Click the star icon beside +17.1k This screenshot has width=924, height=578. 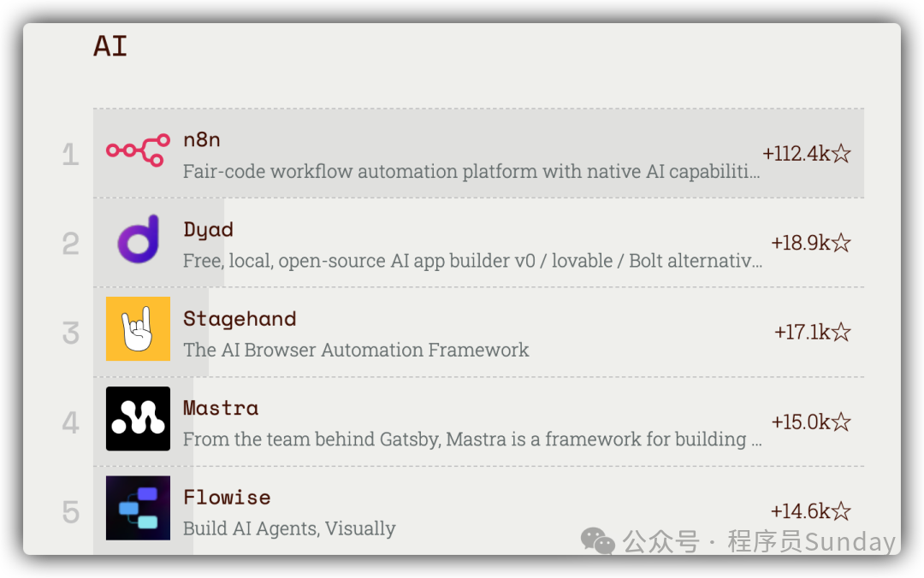842,333
